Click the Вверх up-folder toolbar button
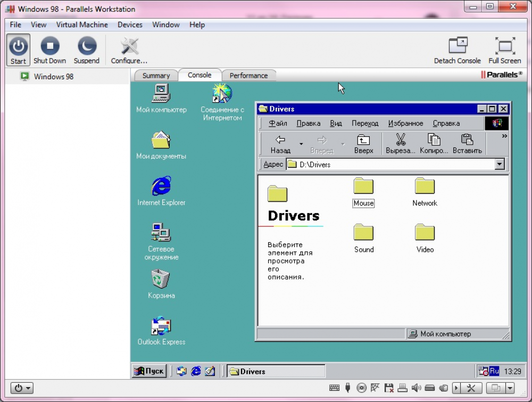 (363, 144)
